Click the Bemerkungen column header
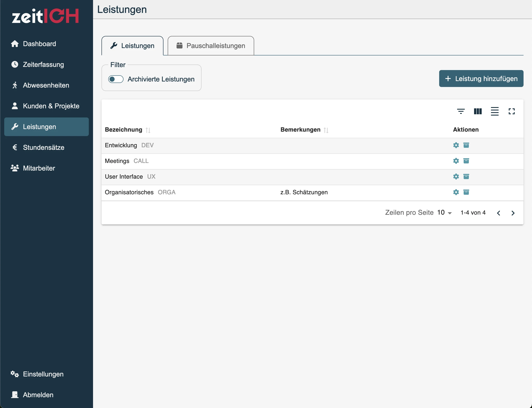532x408 pixels. pos(300,130)
